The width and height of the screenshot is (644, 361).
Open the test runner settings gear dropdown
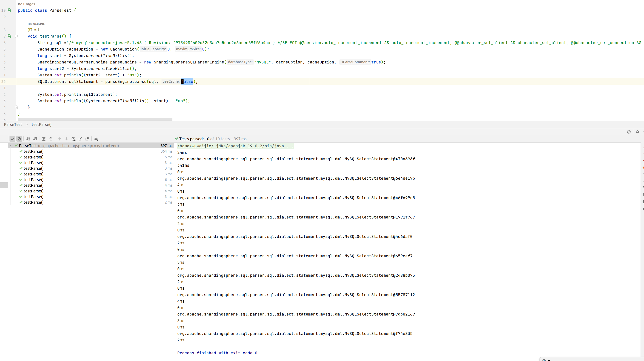click(96, 139)
